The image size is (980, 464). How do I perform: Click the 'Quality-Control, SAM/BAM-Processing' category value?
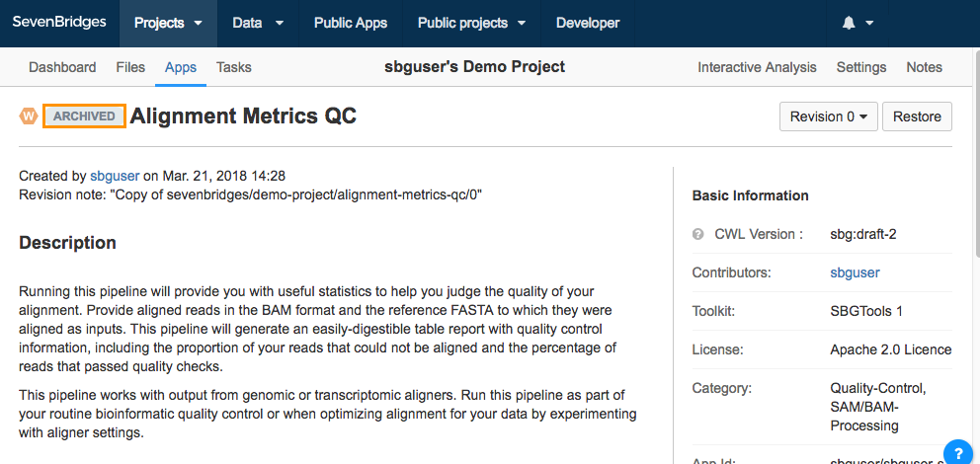877,407
